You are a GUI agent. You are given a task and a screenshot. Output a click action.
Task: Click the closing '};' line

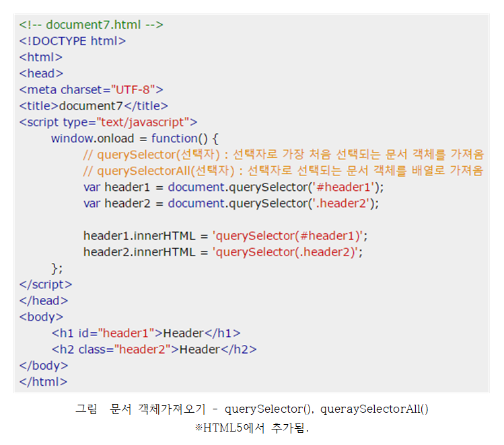pos(57,268)
